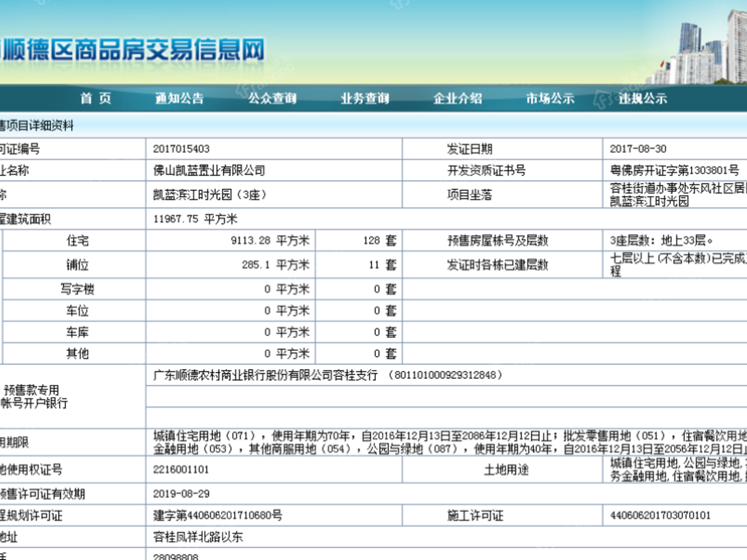Click the 施工许可证 label cell
The width and height of the screenshot is (747, 560).
tap(475, 516)
